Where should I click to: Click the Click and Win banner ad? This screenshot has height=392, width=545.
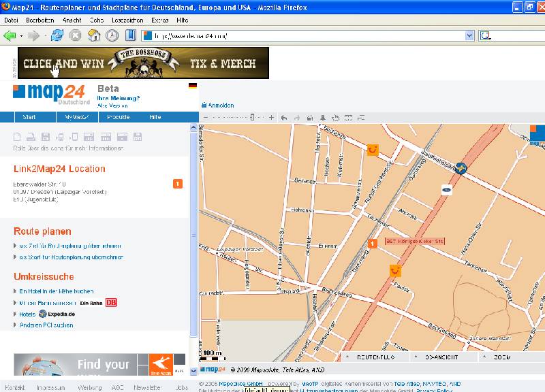tap(143, 63)
